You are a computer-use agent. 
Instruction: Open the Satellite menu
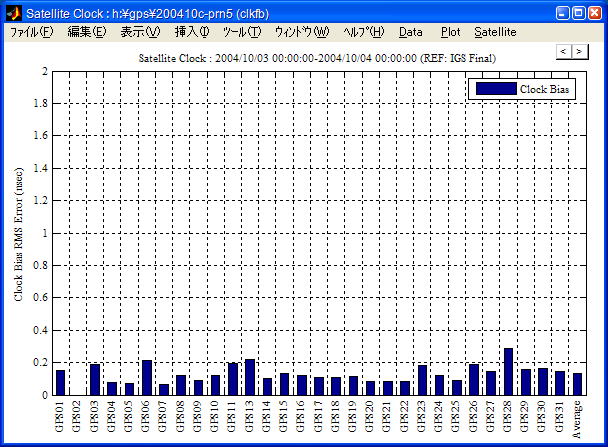[x=495, y=32]
